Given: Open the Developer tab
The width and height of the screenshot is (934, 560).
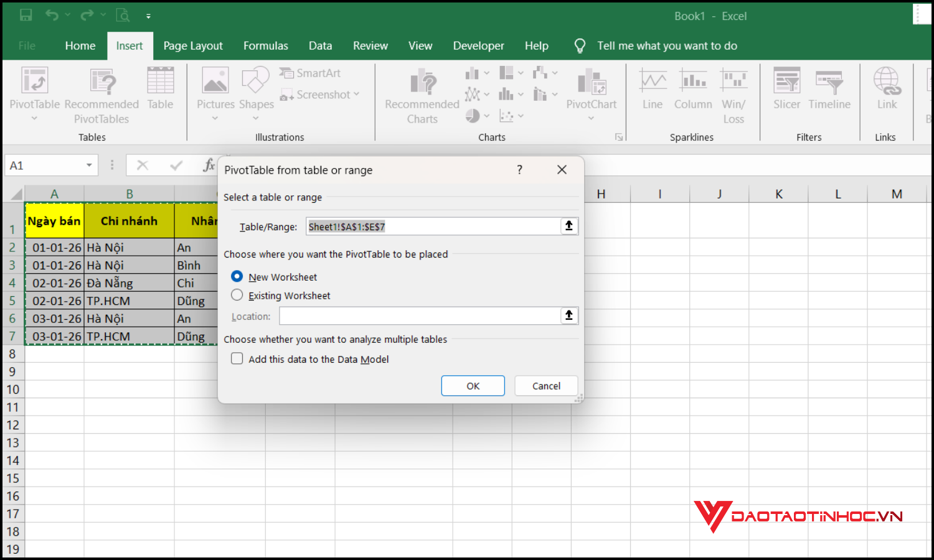Looking at the screenshot, I should [x=478, y=45].
